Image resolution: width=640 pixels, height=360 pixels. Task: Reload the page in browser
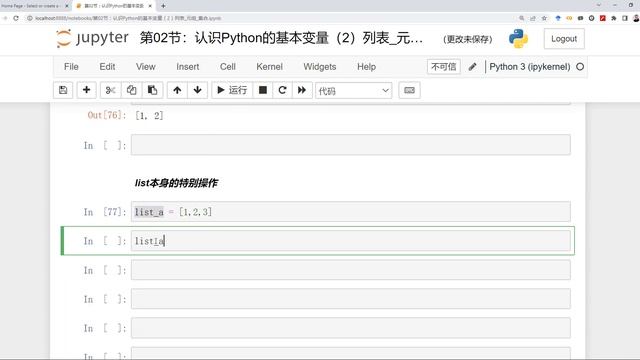(x=16, y=18)
